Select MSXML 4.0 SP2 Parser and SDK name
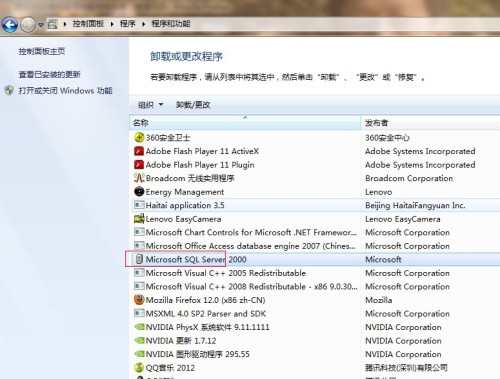500x379 pixels. pos(206,314)
